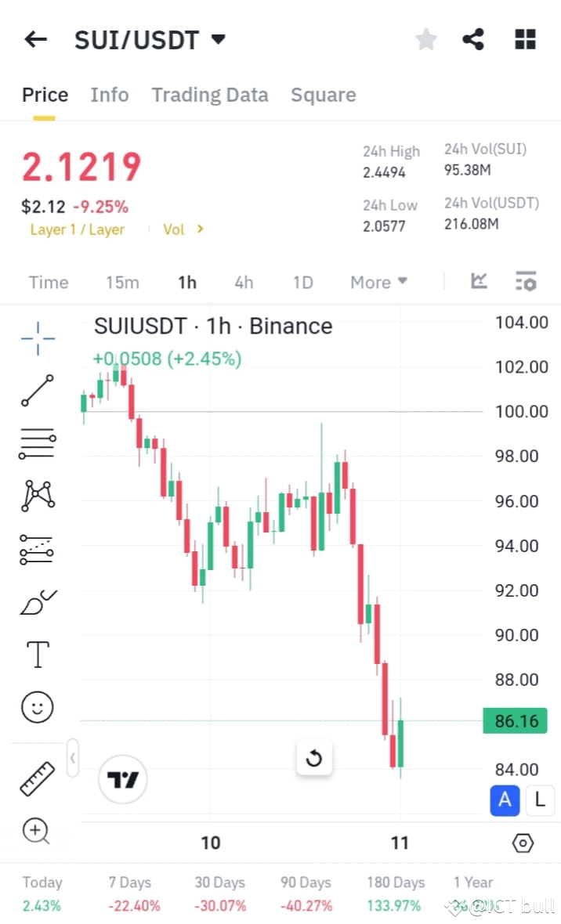Open the trend line drawing tool
The image size is (561, 924).
(36, 390)
